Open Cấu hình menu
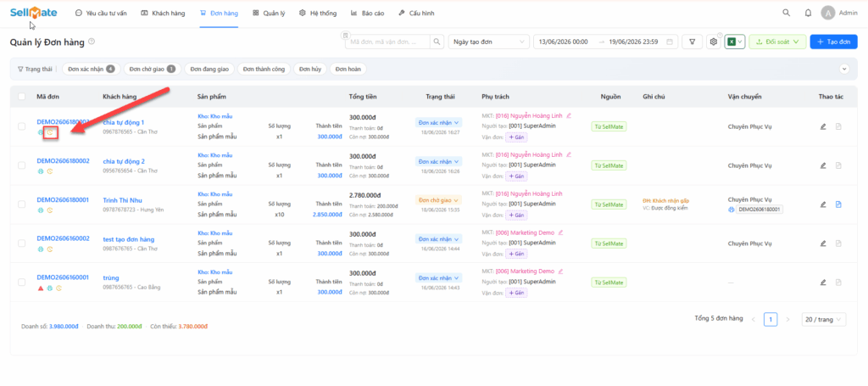 click(x=416, y=13)
